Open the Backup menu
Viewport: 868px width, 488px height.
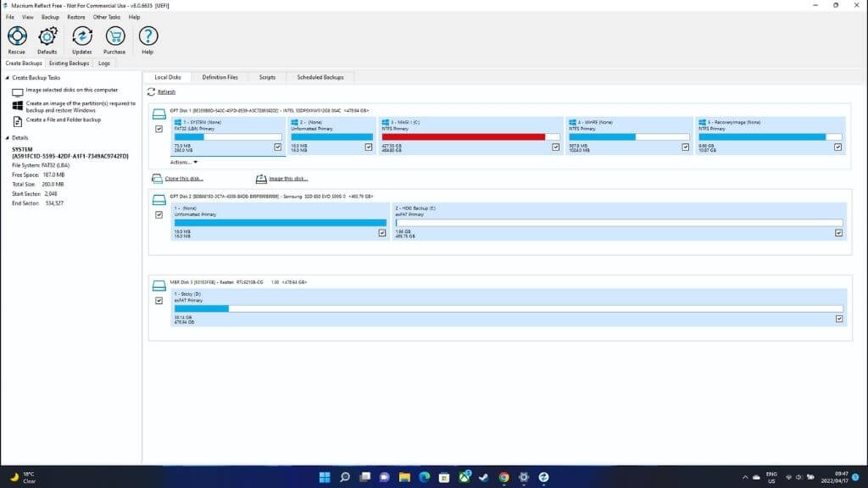pyautogui.click(x=50, y=17)
